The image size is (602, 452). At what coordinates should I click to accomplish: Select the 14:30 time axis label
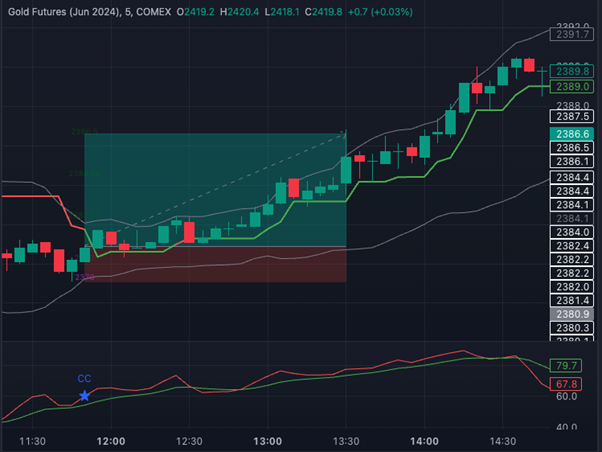503,441
